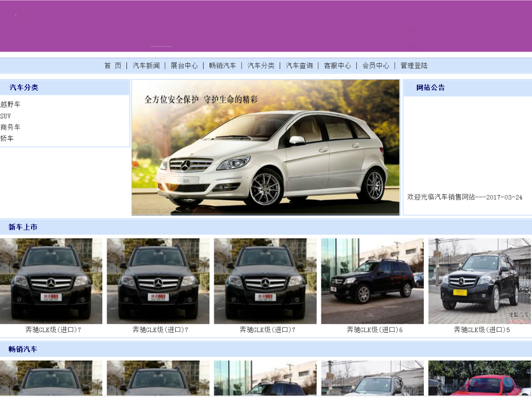Image resolution: width=532 pixels, height=397 pixels.
Task: Open fourth car thumbnail in 畅销汽车 row
Action: (372, 378)
